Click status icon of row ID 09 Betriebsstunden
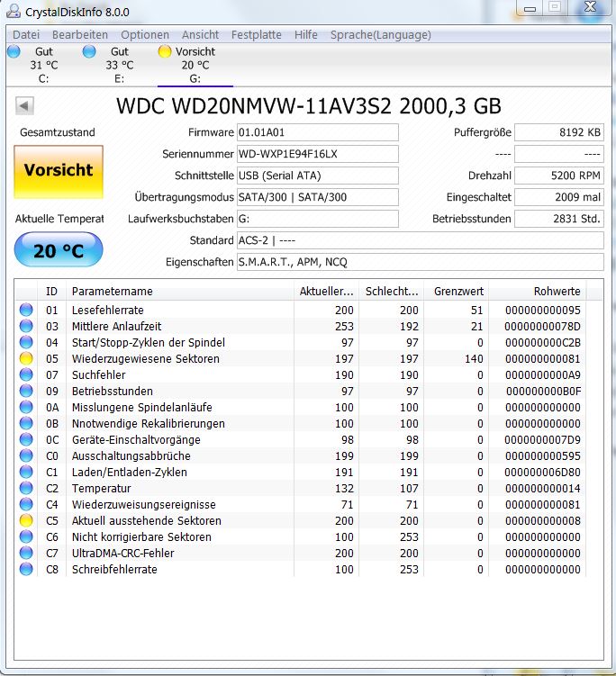The image size is (616, 676). [x=26, y=391]
